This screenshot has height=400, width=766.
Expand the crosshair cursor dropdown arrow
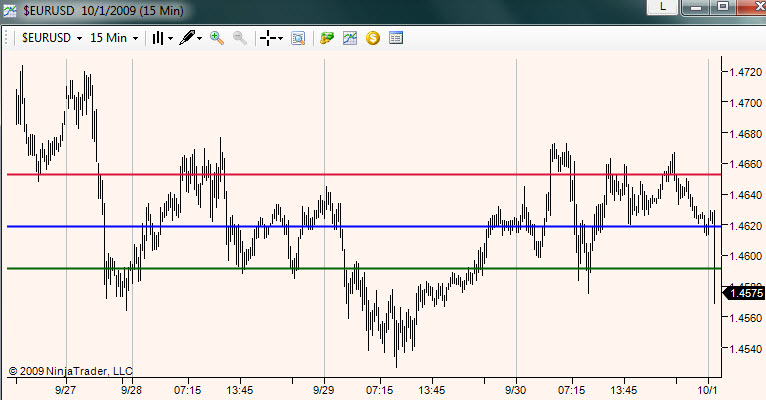[280, 39]
